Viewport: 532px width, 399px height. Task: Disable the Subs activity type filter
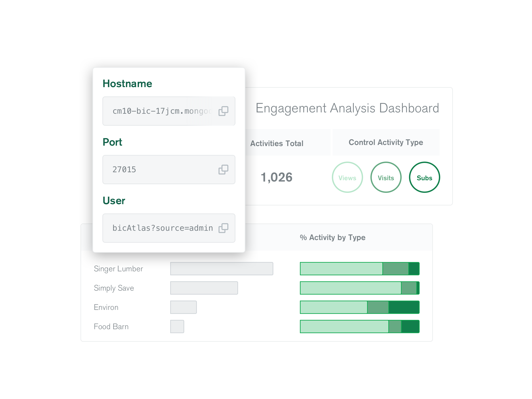(x=424, y=177)
